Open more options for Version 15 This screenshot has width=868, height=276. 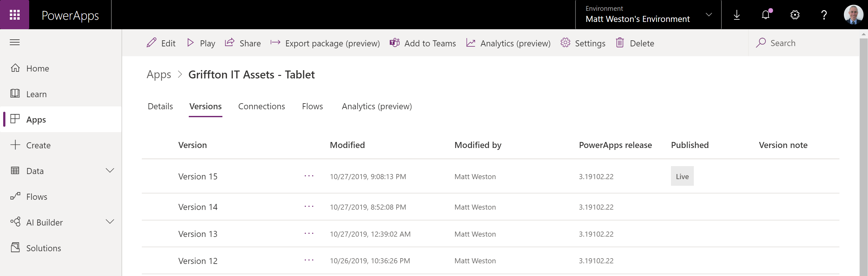pyautogui.click(x=309, y=176)
